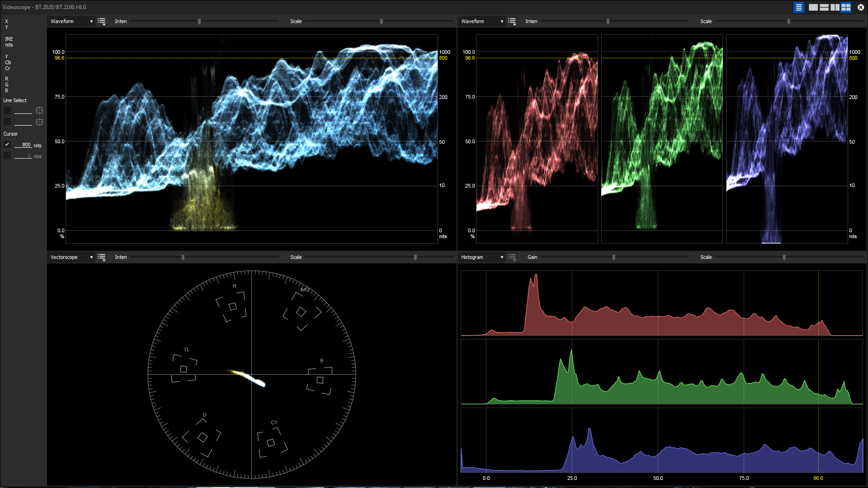Viewport: 868px width, 488px height.
Task: Click the Histogram Gain slider handle
Action: (613, 257)
